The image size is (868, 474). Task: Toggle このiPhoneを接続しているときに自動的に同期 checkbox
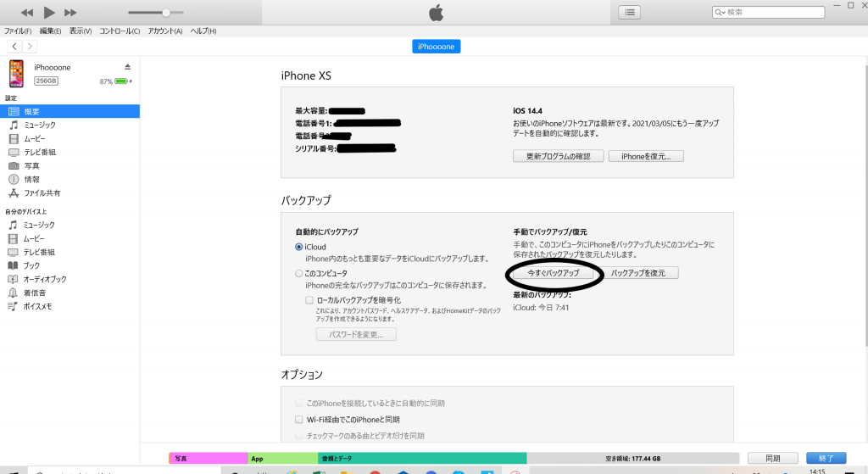point(299,403)
